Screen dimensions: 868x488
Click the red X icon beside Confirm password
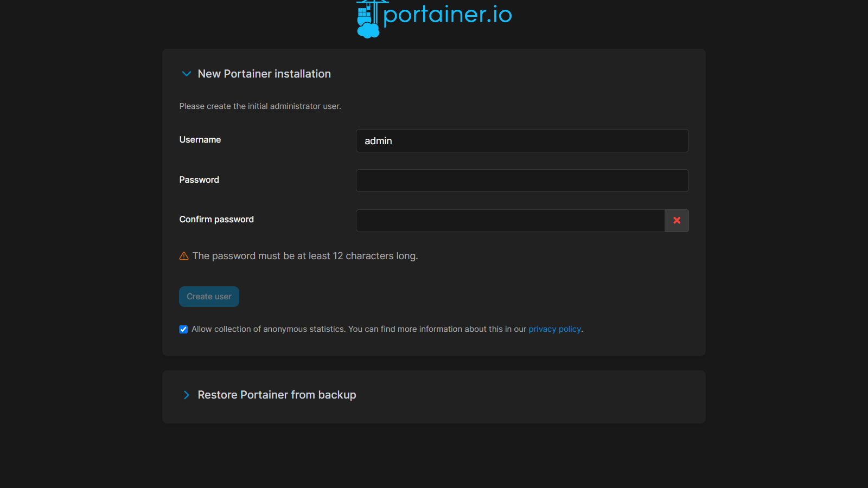pyautogui.click(x=676, y=221)
